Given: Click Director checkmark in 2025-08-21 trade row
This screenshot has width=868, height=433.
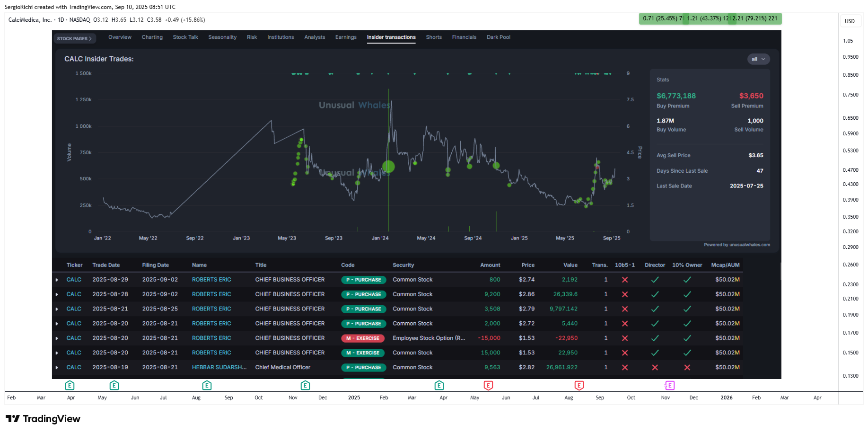Looking at the screenshot, I should click(655, 309).
